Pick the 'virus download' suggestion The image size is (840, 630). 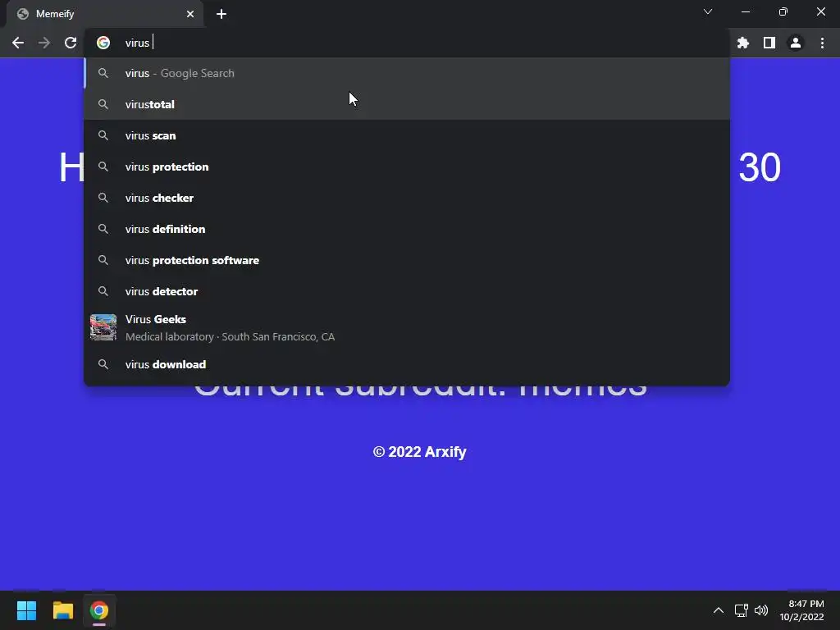pyautogui.click(x=407, y=364)
